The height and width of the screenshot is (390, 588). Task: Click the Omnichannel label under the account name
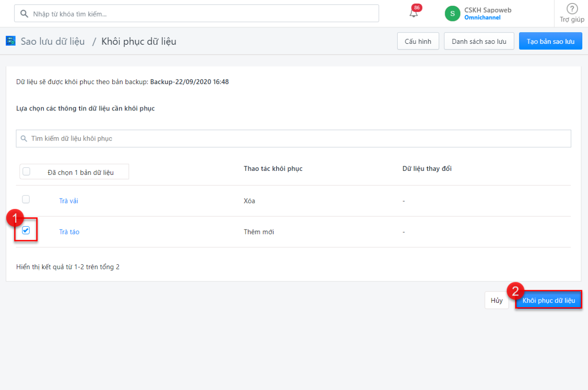483,18
